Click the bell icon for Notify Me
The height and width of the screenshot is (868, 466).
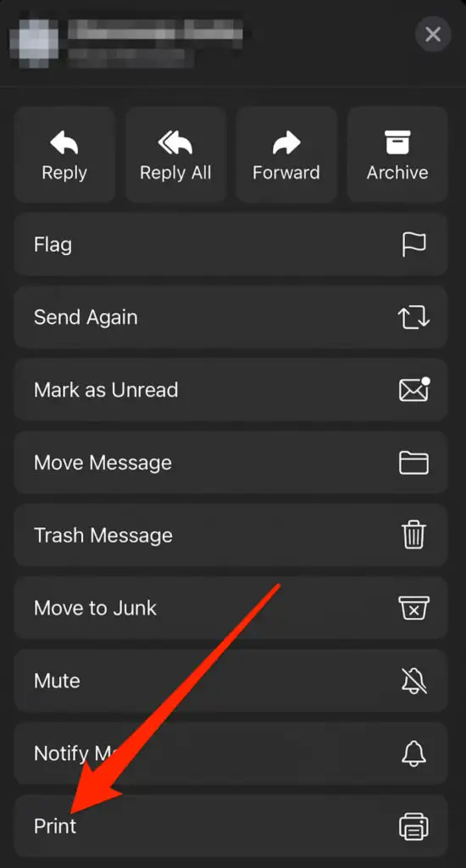(x=413, y=753)
